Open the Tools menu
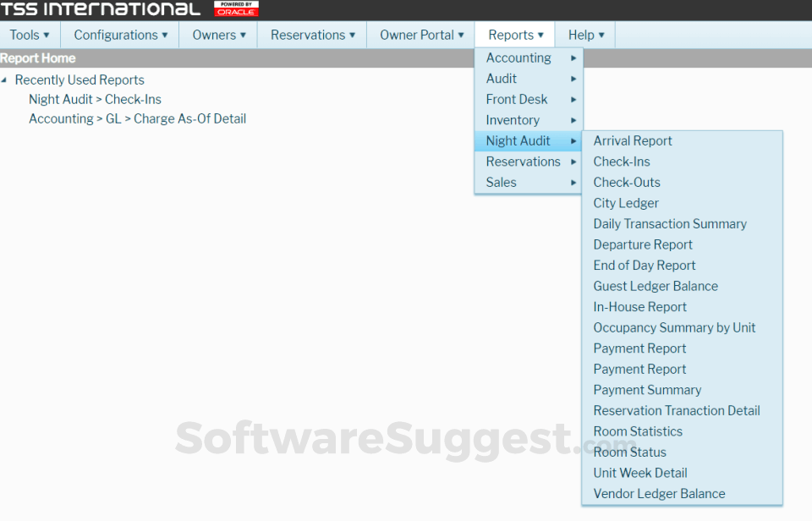The width and height of the screenshot is (812, 521). point(29,35)
